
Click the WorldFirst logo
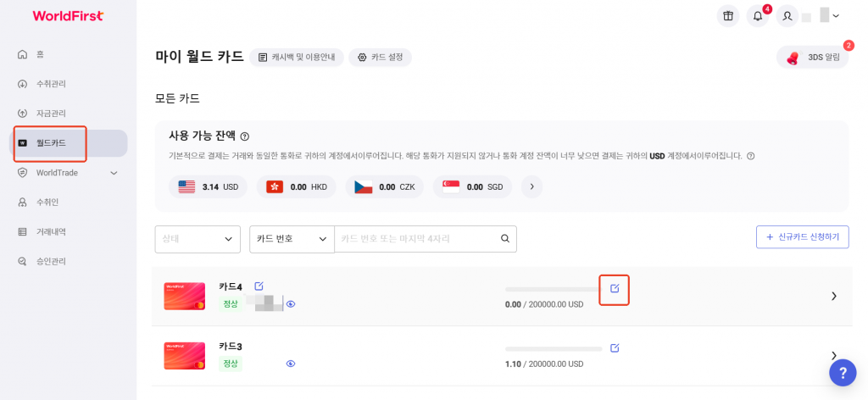click(68, 16)
